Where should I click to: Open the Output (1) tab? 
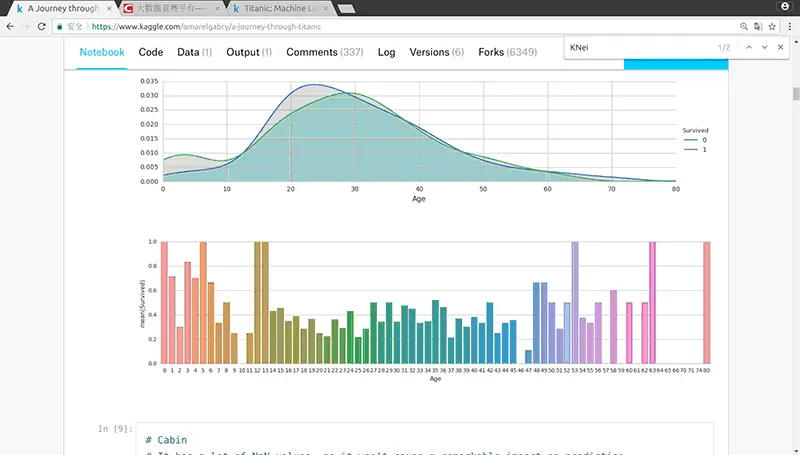(249, 52)
